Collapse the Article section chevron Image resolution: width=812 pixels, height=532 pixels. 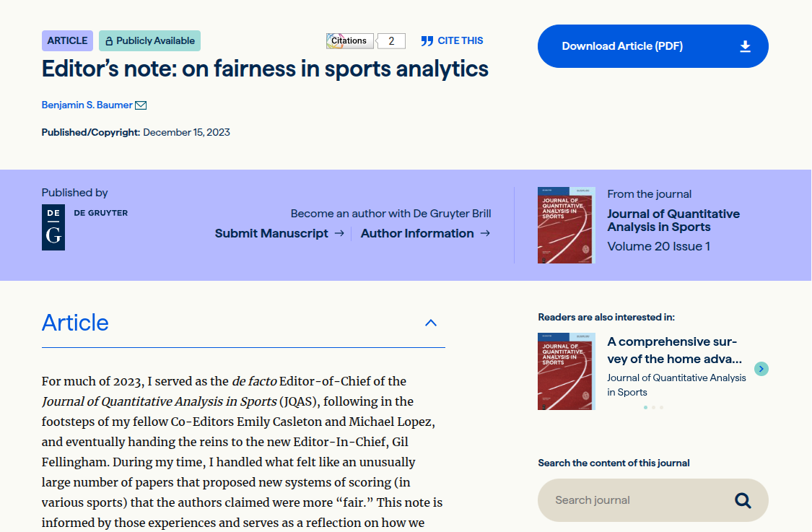pos(431,323)
